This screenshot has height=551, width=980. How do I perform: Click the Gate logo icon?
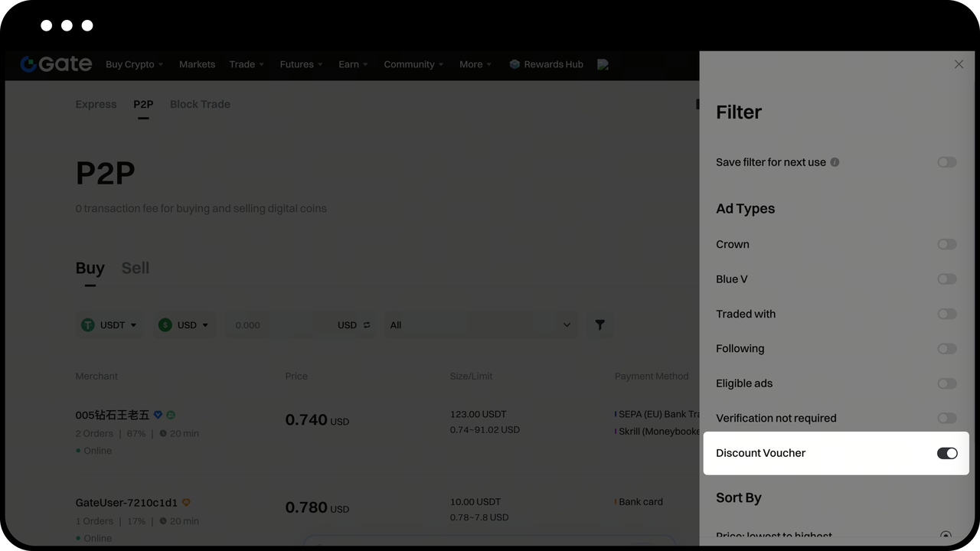click(x=29, y=64)
